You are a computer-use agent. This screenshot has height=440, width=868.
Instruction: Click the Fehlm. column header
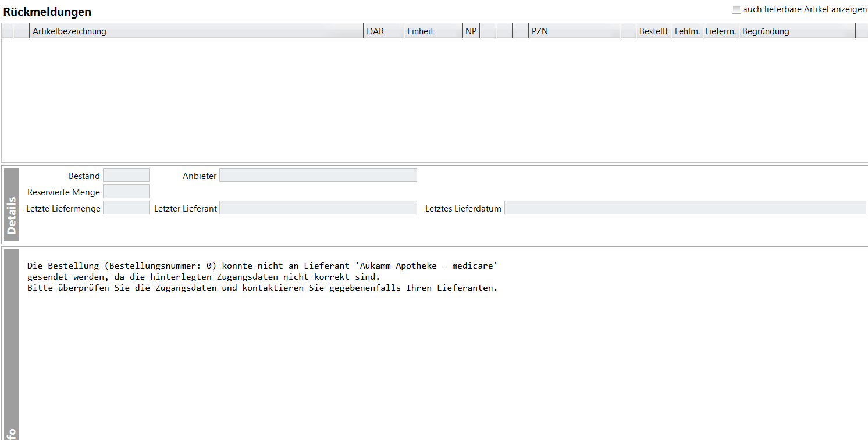point(686,31)
